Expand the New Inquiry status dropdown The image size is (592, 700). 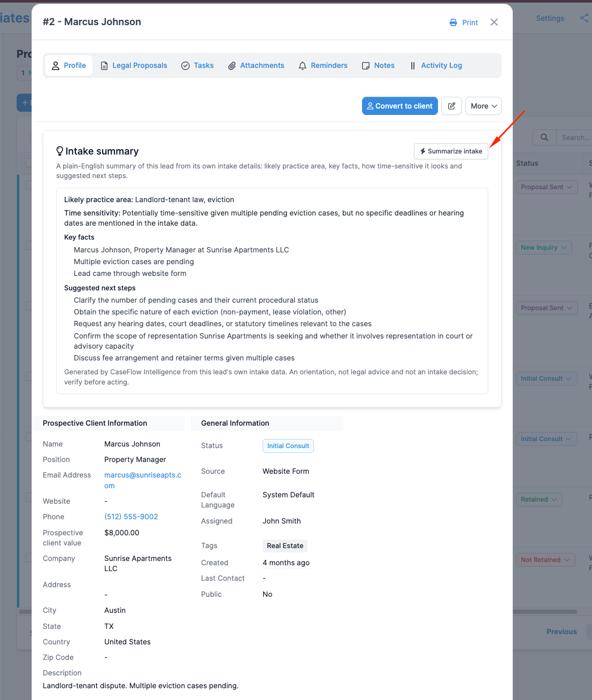[x=544, y=248]
